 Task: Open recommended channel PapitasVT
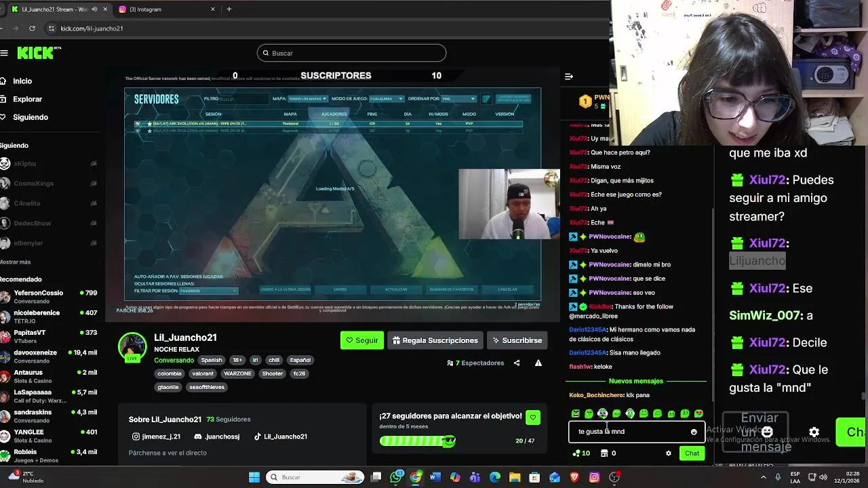click(x=50, y=336)
